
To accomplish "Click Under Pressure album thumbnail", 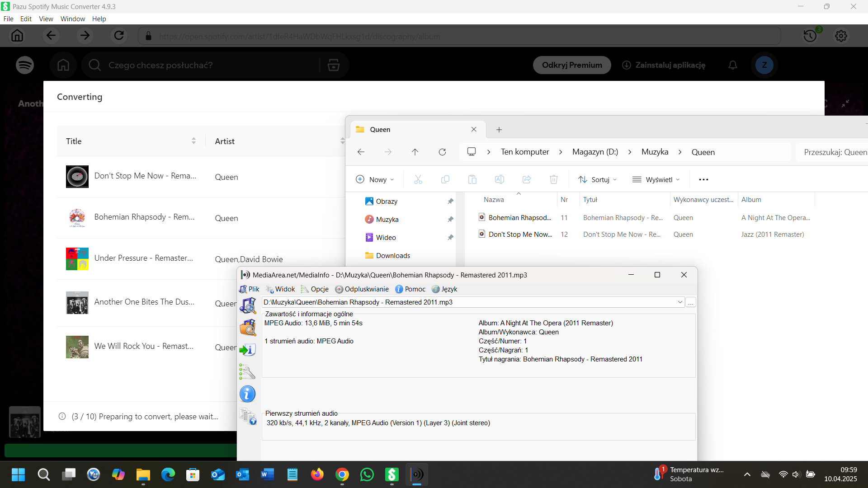I will [x=77, y=259].
